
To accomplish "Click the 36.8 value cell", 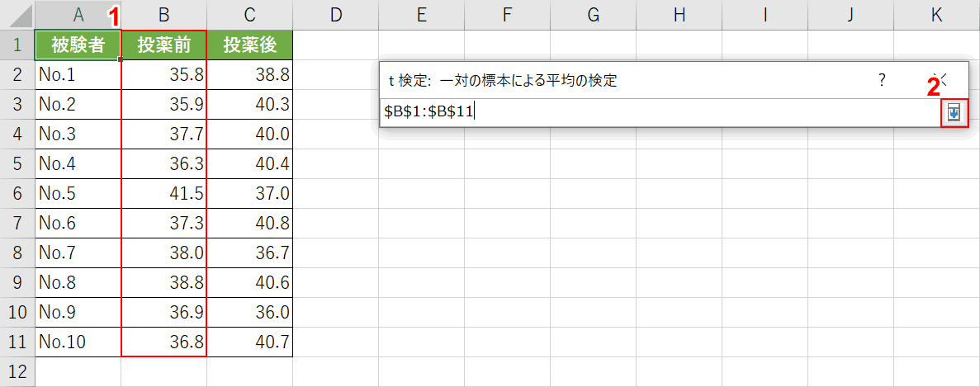I will click(163, 342).
